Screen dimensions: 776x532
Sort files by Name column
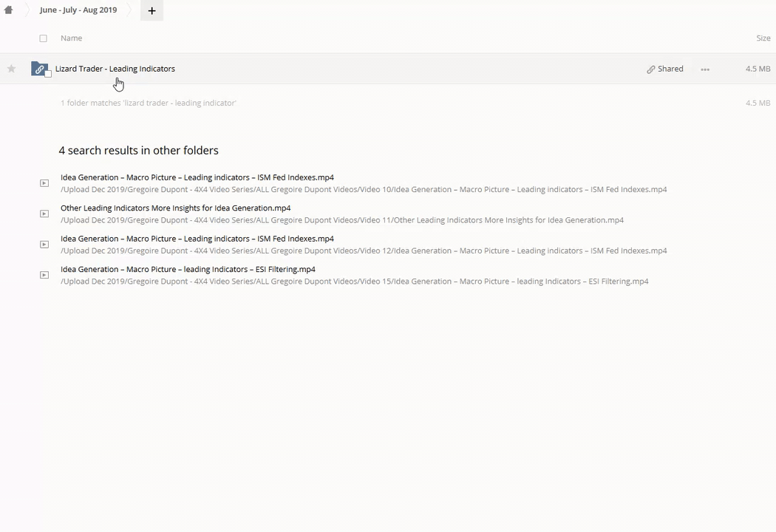71,38
